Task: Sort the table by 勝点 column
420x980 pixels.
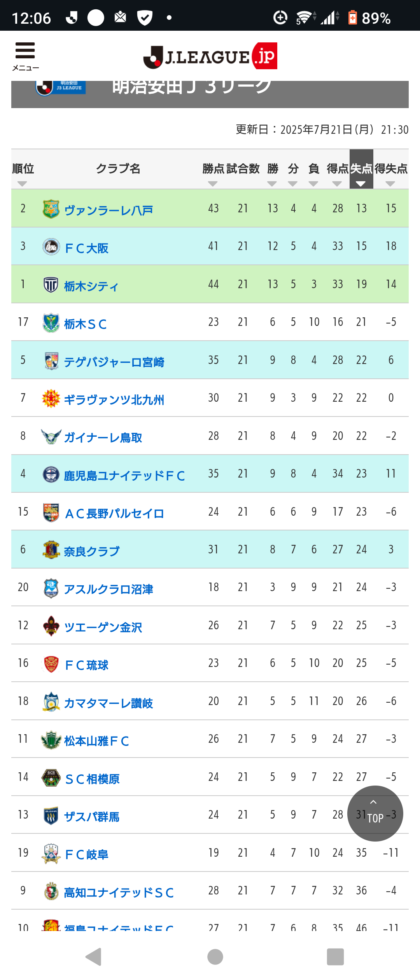Action: coord(213,174)
